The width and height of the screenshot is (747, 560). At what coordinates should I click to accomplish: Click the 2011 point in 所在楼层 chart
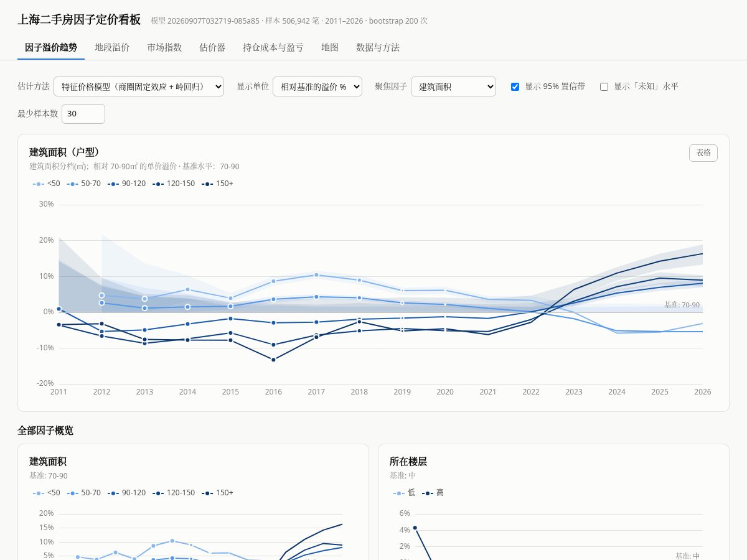point(415,528)
